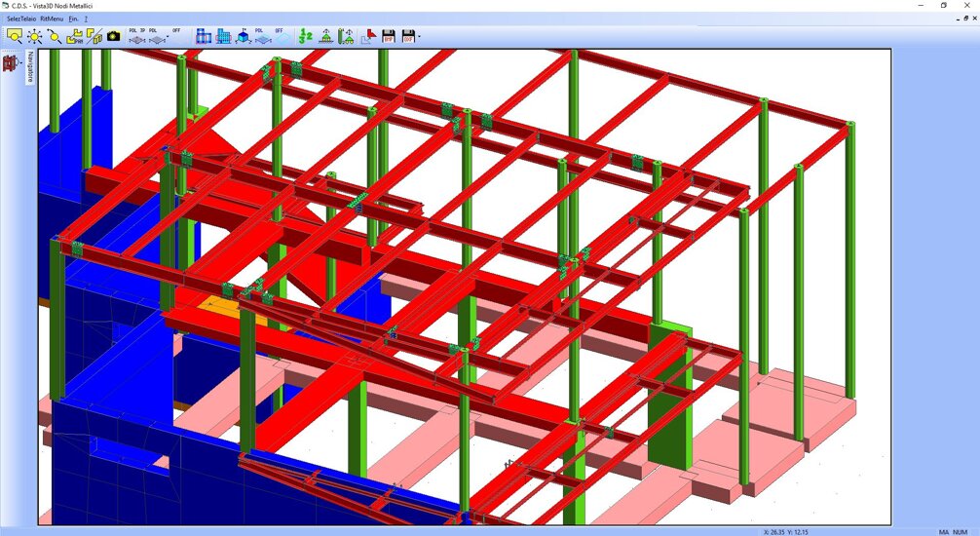This screenshot has height=536, width=980.
Task: Click the Fin. menu item
Action: [73, 19]
